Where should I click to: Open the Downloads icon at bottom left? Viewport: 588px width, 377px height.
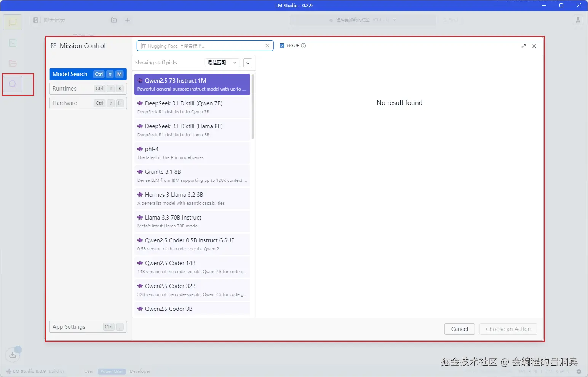tap(13, 355)
